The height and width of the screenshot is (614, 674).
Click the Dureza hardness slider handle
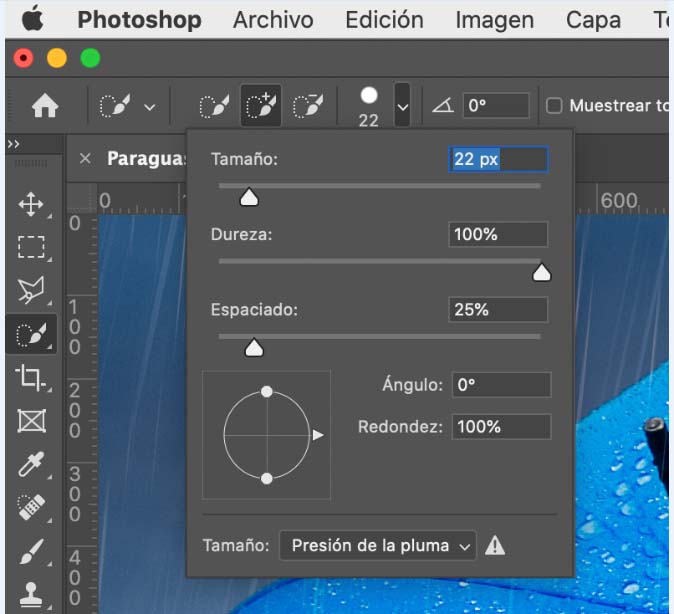click(x=541, y=273)
